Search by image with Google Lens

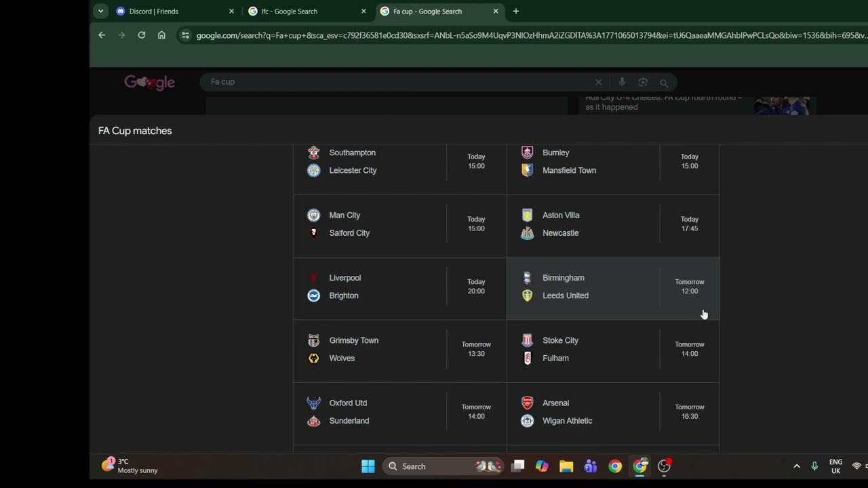tap(643, 82)
